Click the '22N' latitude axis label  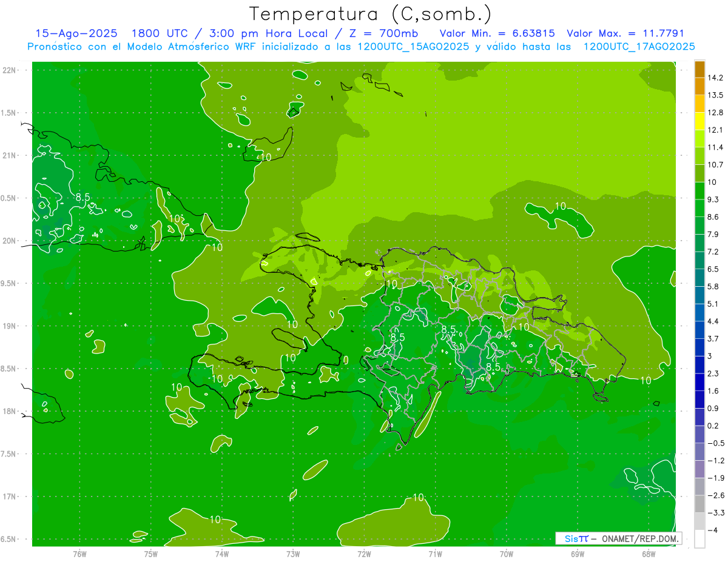[10, 70]
